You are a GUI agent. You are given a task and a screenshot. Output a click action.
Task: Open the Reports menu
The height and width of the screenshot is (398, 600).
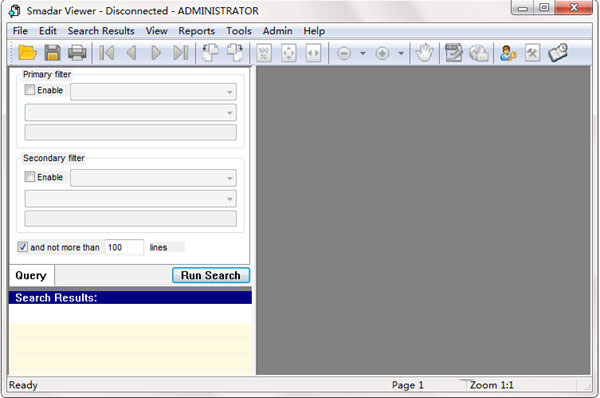[197, 31]
